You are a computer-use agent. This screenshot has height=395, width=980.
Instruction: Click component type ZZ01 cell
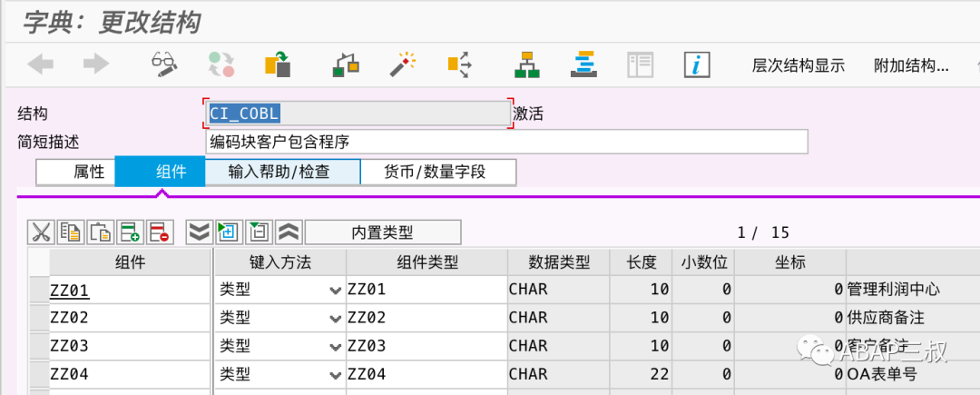coord(426,290)
